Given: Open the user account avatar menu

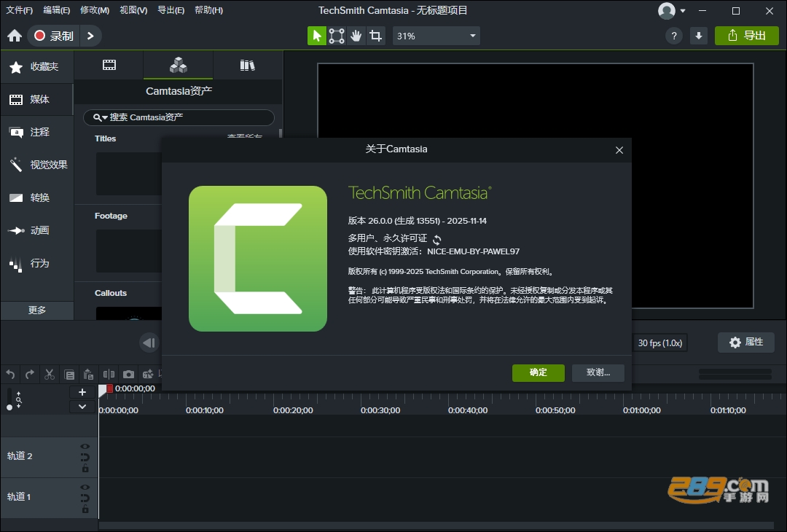Looking at the screenshot, I should [672, 10].
